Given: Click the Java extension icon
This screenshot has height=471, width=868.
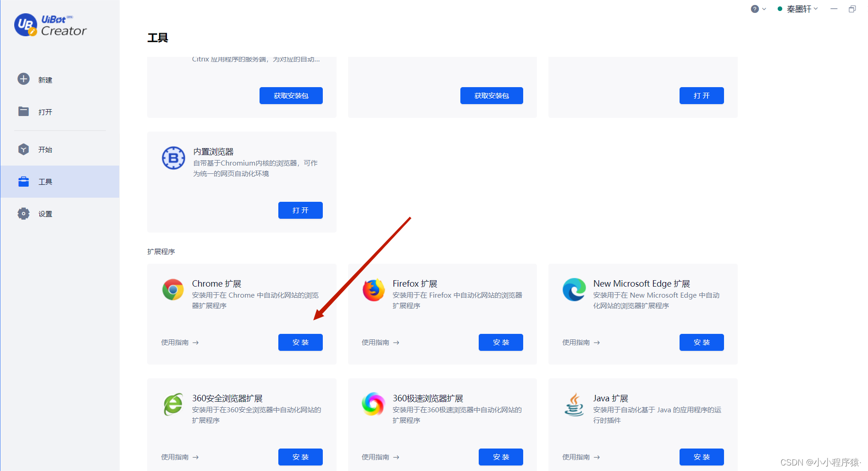Looking at the screenshot, I should pos(574,405).
